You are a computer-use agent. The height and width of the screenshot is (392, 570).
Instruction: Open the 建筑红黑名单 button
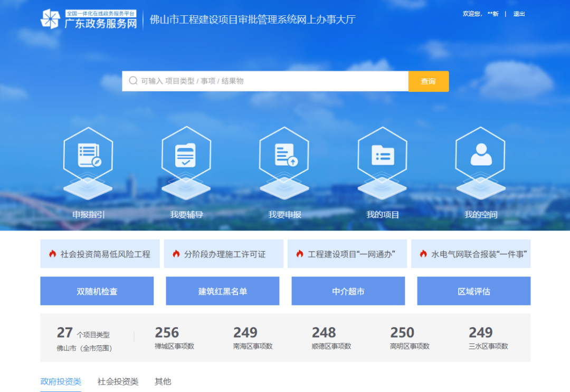pyautogui.click(x=222, y=291)
